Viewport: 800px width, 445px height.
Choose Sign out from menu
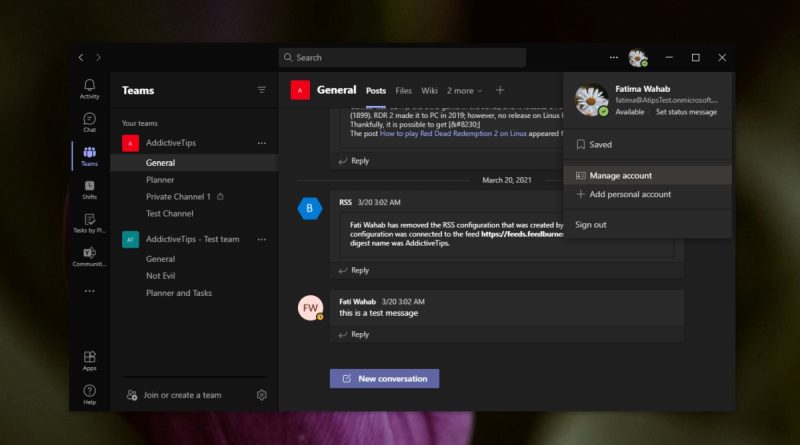[x=647, y=225]
